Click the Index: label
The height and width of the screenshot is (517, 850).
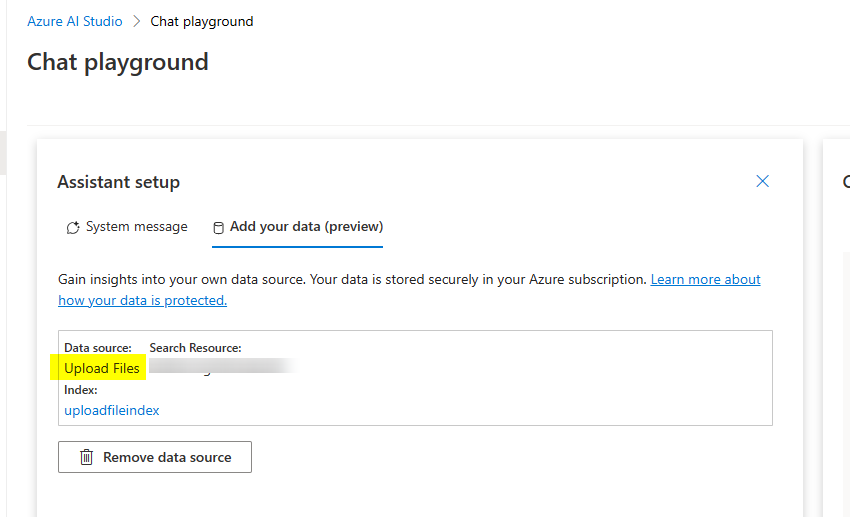[81, 390]
